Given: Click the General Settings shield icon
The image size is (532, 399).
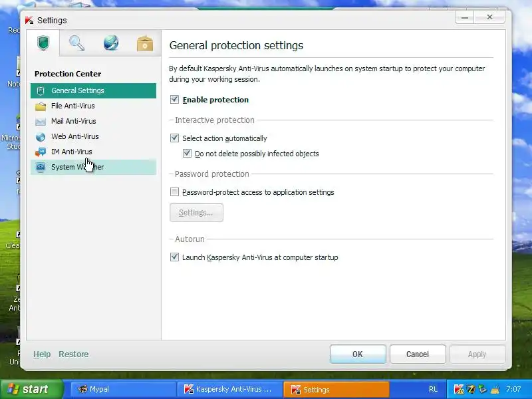Looking at the screenshot, I should coord(41,91).
